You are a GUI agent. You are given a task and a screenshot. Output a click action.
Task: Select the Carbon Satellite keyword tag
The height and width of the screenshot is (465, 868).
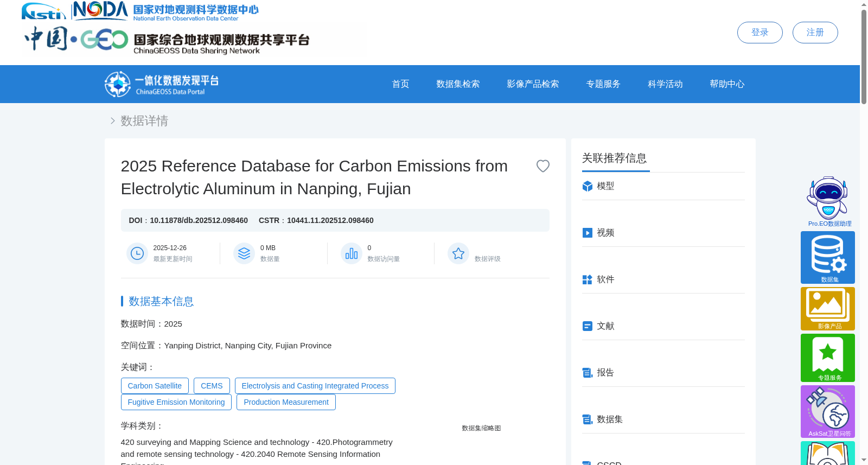click(x=155, y=386)
